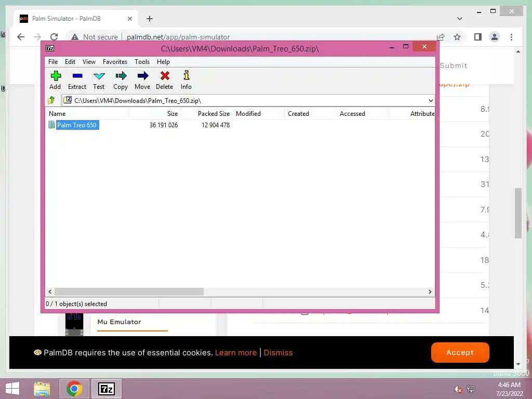Open the Favorites menu
Viewport: 532px width, 399px height.
point(115,62)
